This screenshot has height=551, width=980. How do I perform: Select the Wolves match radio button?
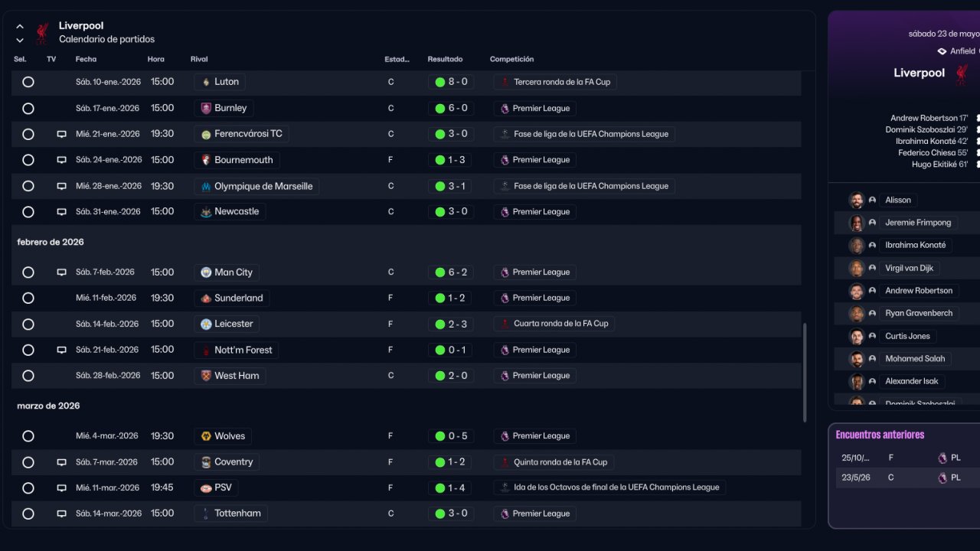28,436
